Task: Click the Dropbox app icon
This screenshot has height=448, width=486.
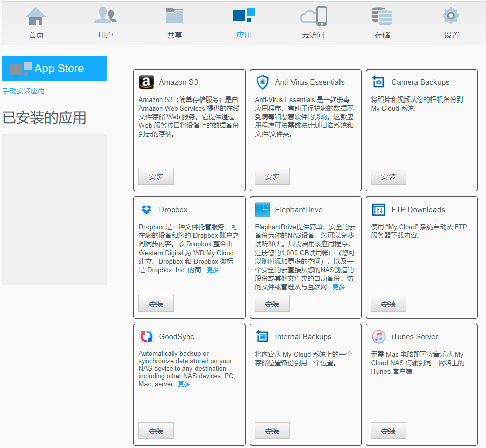Action: tap(147, 210)
